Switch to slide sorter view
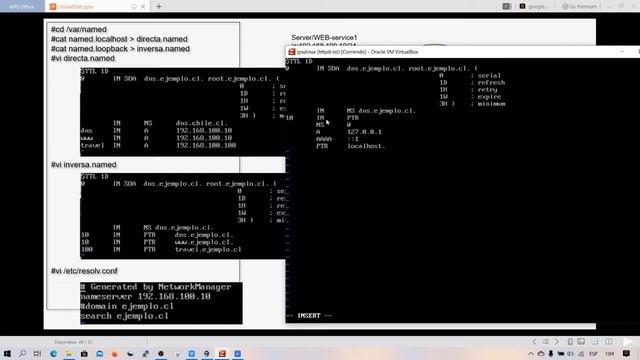The width and height of the screenshot is (640, 360). 595,342
